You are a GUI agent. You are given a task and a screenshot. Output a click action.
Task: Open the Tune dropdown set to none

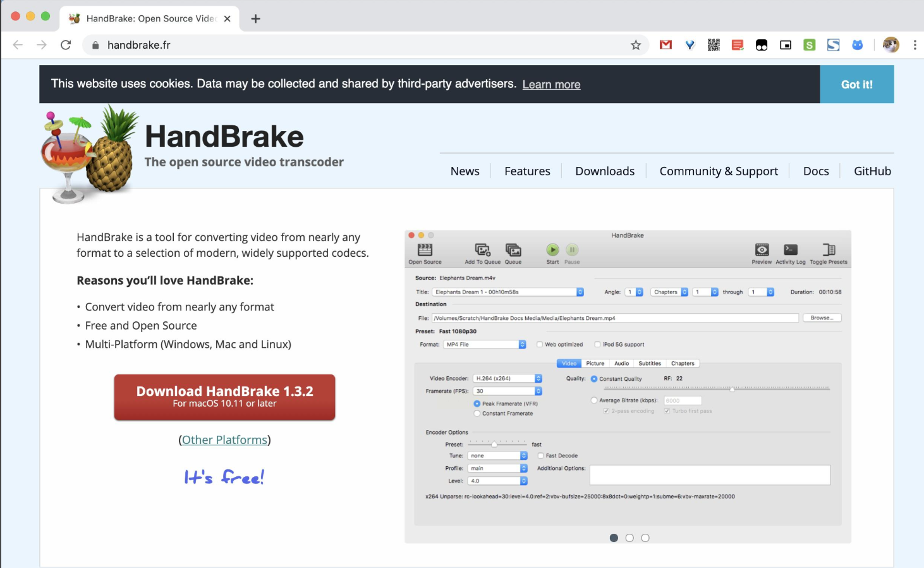pyautogui.click(x=497, y=455)
